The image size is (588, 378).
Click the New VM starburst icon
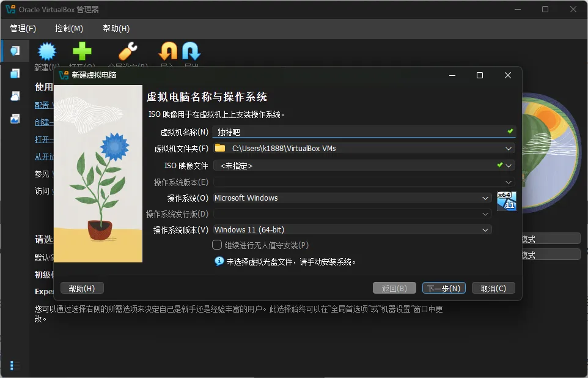[47, 51]
